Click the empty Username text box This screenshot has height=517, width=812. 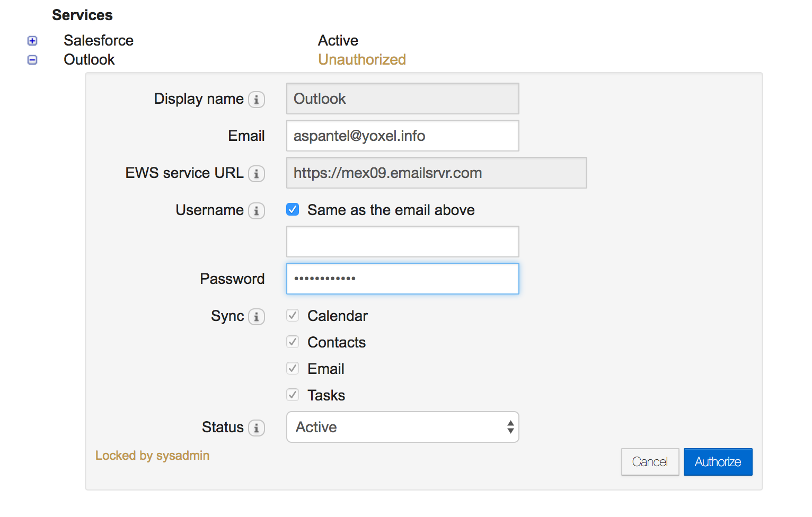[402, 242]
